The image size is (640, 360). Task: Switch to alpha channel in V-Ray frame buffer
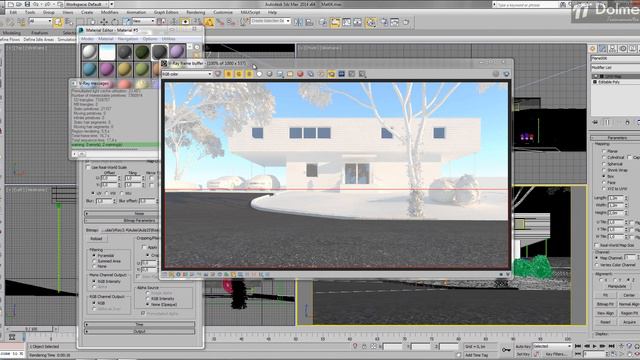click(259, 74)
